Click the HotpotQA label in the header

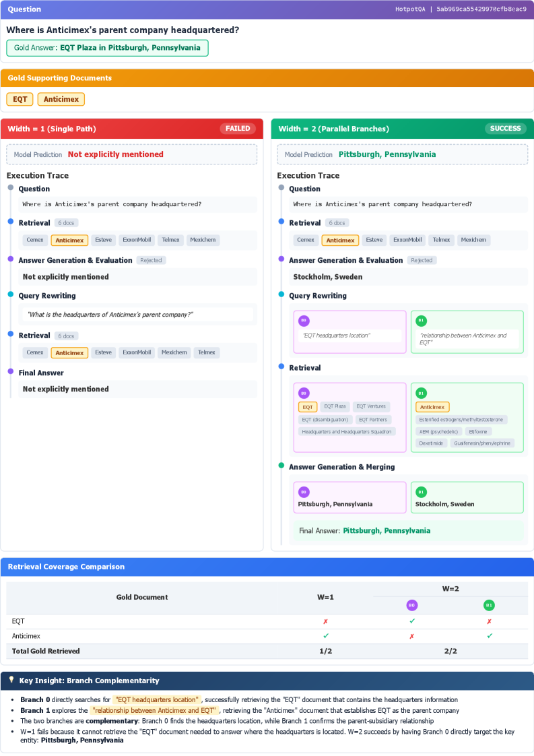click(x=410, y=9)
